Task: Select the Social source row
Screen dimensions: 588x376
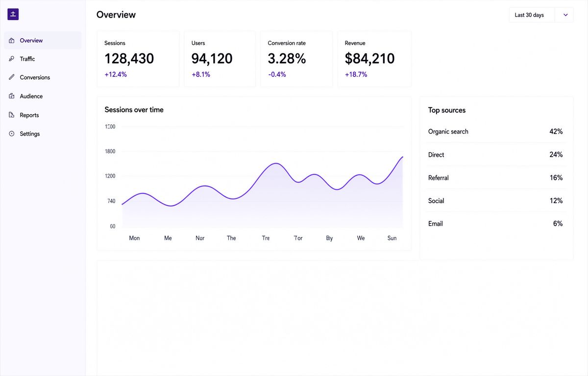Action: (x=495, y=201)
